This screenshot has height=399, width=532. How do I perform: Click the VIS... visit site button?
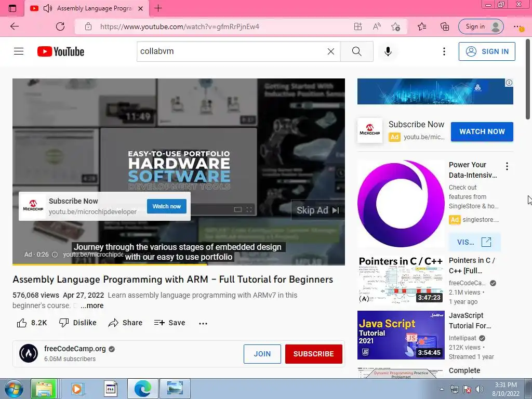pyautogui.click(x=474, y=242)
